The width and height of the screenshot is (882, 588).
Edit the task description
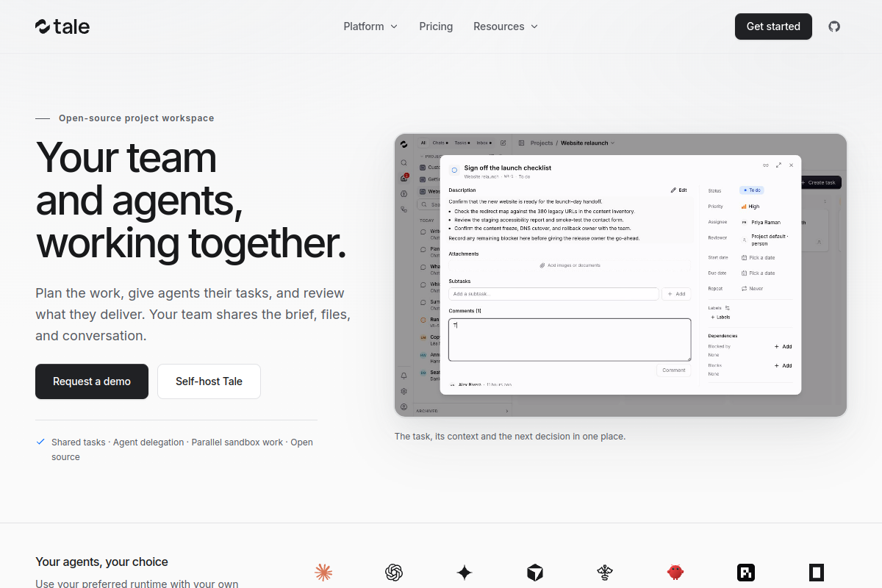(679, 190)
